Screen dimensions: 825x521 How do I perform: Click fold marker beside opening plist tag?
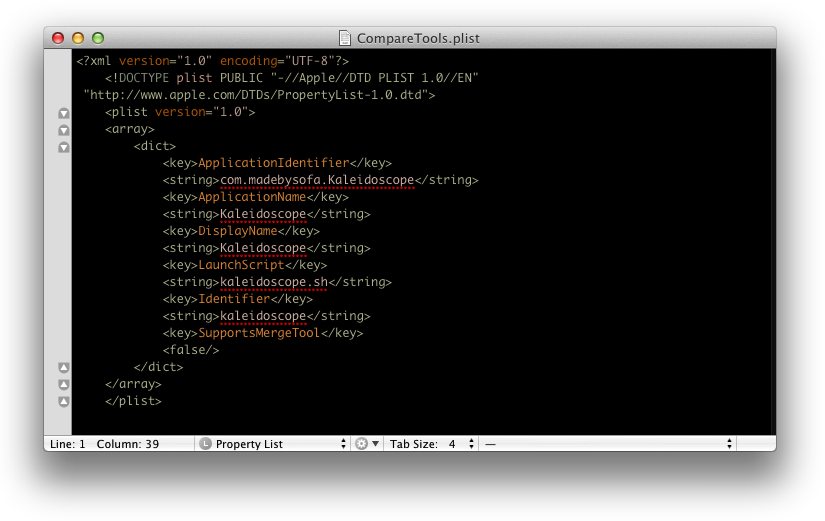pos(64,113)
